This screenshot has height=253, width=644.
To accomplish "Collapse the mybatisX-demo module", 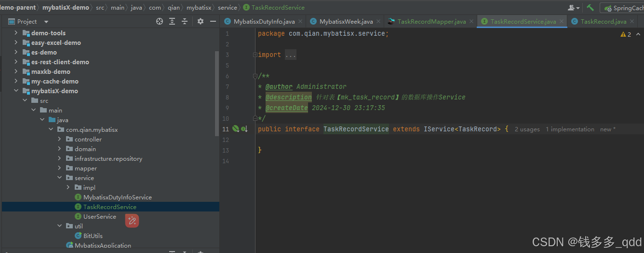I will point(16,91).
